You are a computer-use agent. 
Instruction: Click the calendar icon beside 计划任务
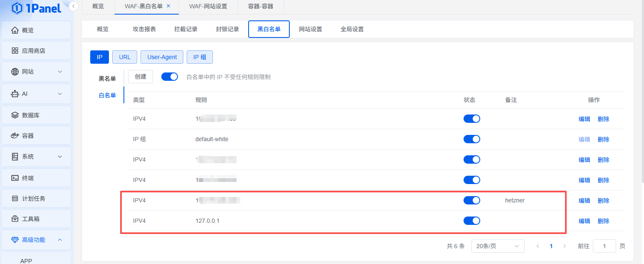pos(15,198)
